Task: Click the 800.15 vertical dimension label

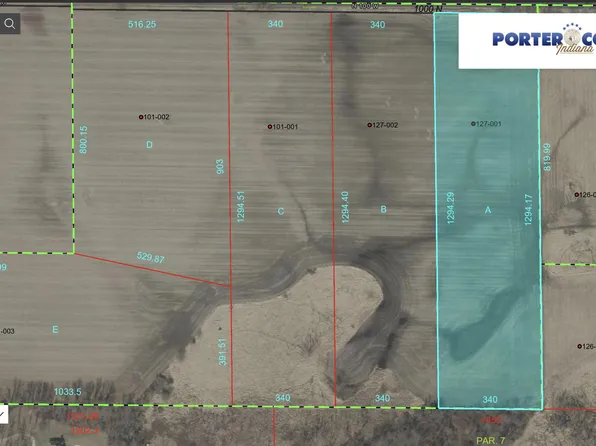Action: [83, 140]
